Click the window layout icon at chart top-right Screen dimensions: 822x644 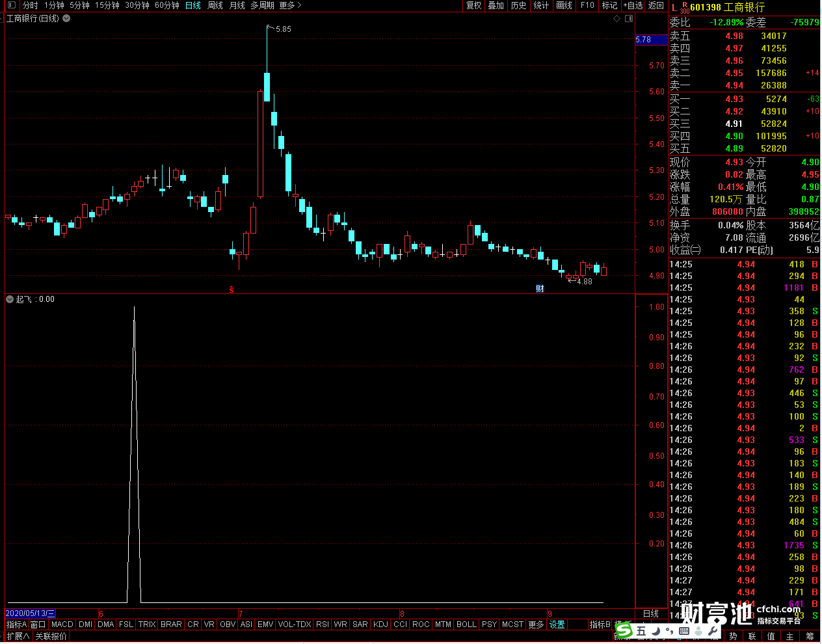click(628, 18)
